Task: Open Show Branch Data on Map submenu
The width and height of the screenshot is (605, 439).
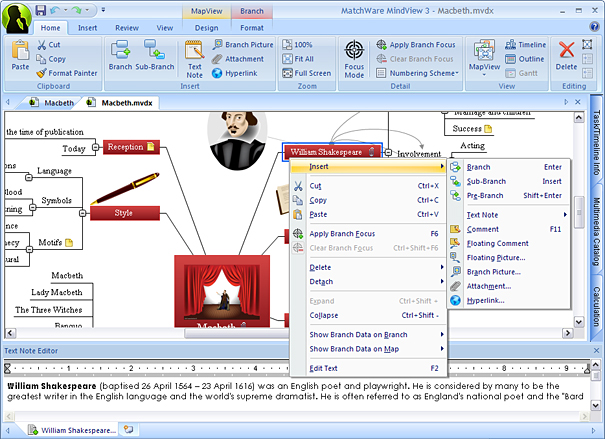Action: coord(368,349)
